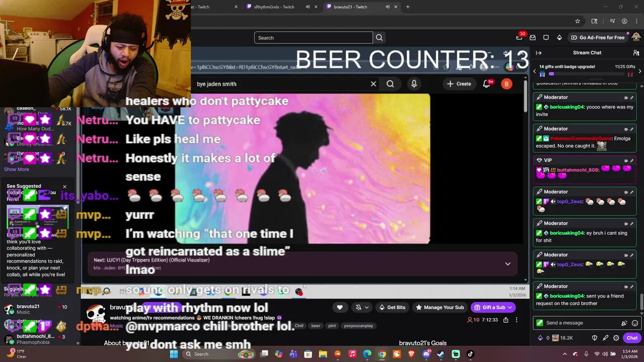Click the YouTube voice search microphone
644x362 pixels.
(x=414, y=84)
